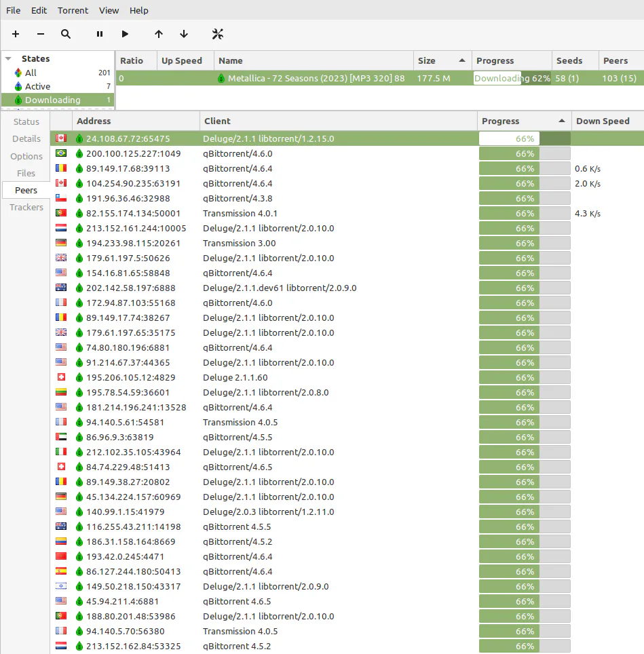Screen dimensions: 644x654
Task: Select the Downloading filter in States
Action: (58, 100)
